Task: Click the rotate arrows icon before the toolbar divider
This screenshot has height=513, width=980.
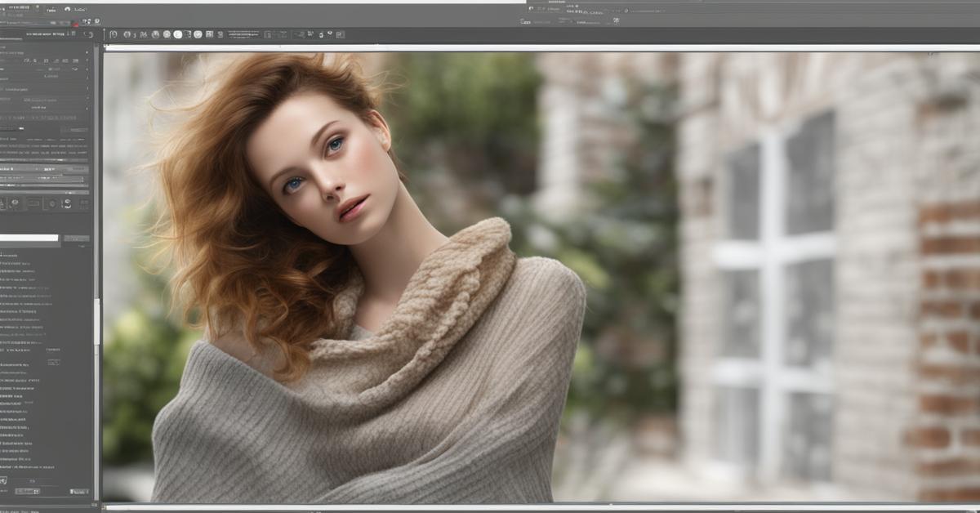Action: (x=88, y=35)
